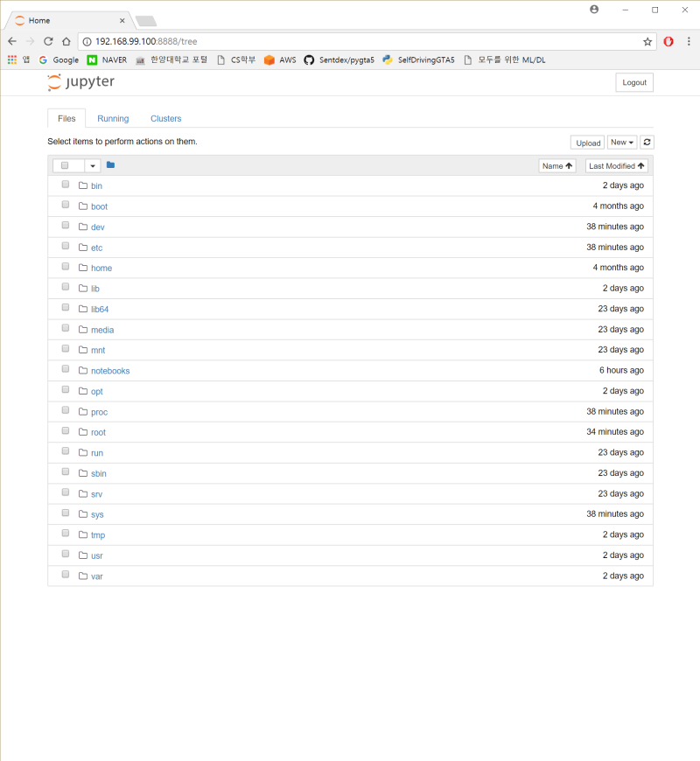Sort files by Name
700x761 pixels.
556,164
